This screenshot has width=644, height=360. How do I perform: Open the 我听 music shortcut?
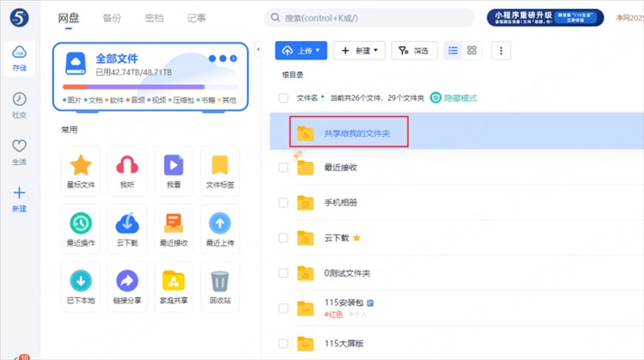pos(127,171)
